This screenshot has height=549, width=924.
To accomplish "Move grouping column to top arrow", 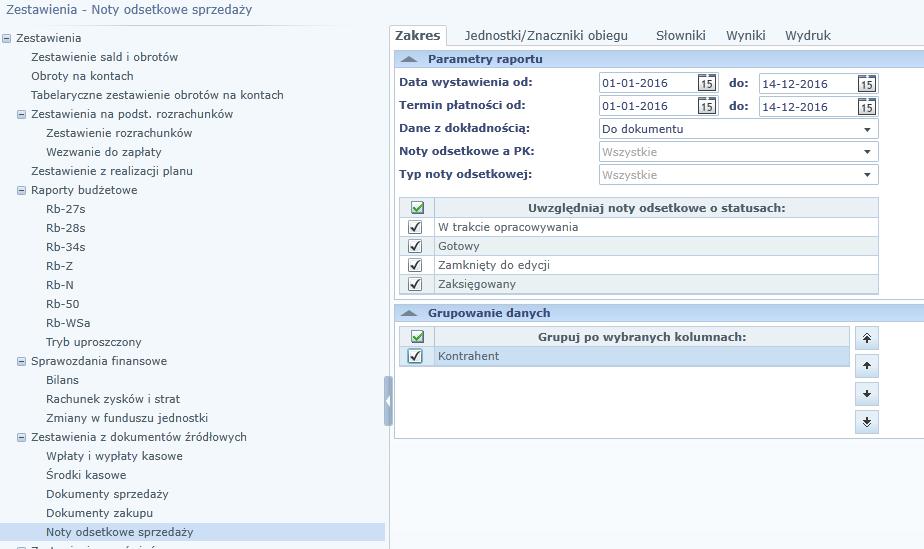I will tap(867, 338).
